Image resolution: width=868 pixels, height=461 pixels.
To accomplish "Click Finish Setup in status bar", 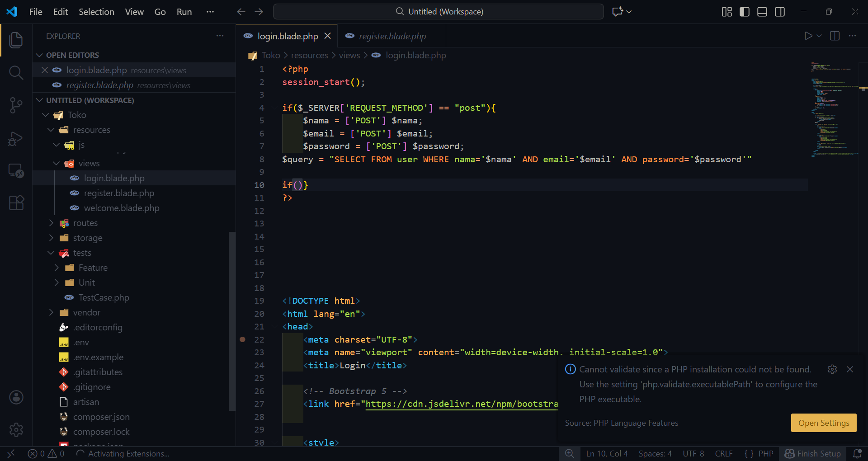I will pos(812,453).
